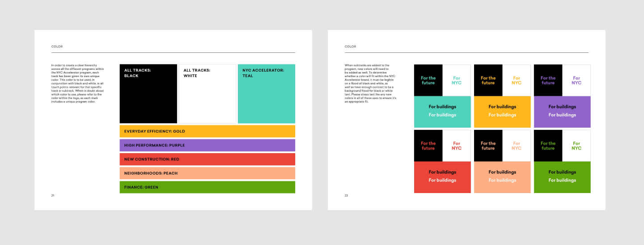Open the gold 'For NYC' white tile
Screen dimensions: 644x245
517,80
